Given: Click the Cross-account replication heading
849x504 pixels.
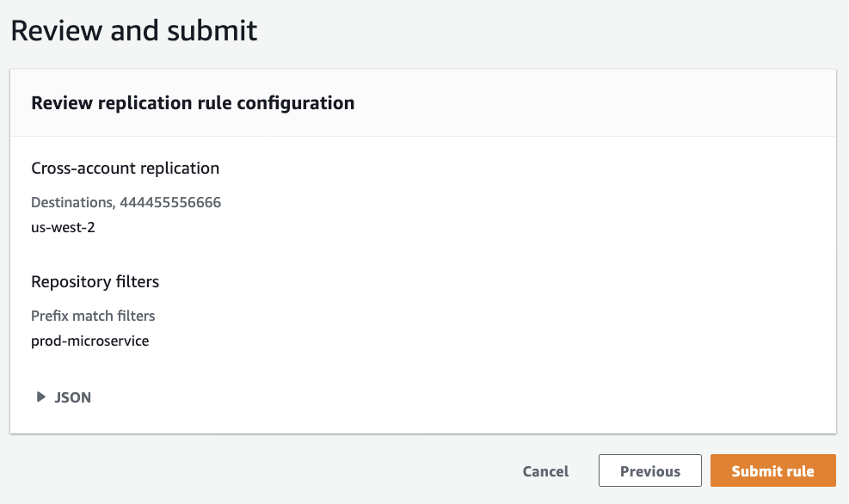Looking at the screenshot, I should [125, 168].
